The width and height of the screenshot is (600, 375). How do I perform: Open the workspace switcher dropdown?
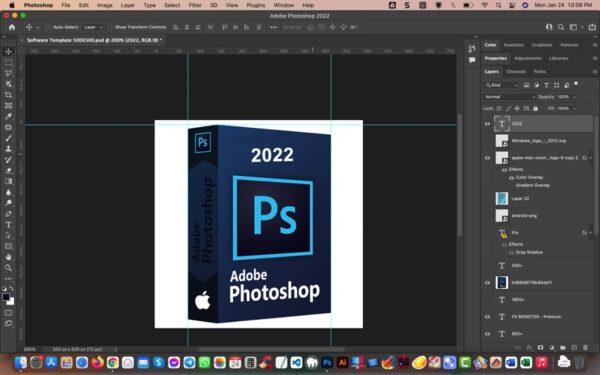pyautogui.click(x=575, y=27)
